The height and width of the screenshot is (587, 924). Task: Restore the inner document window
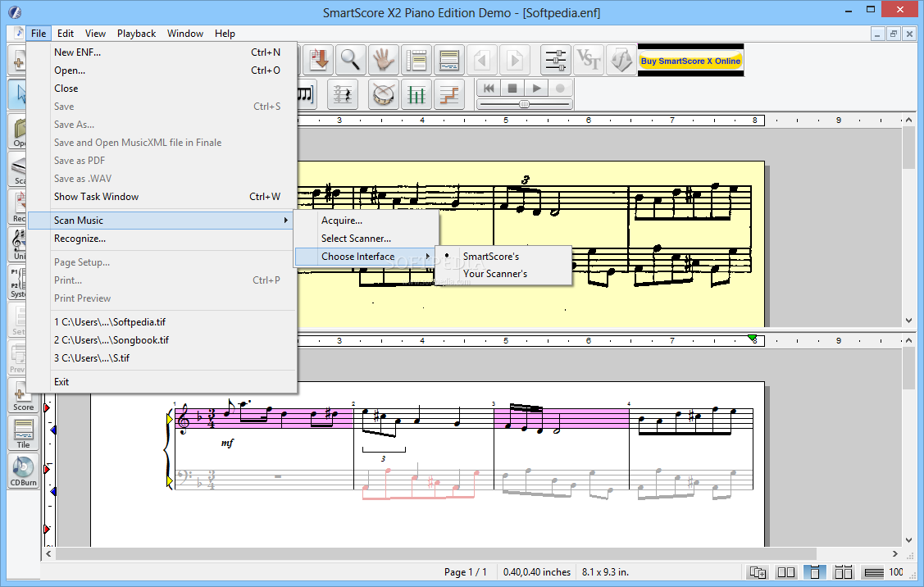pyautogui.click(x=894, y=34)
